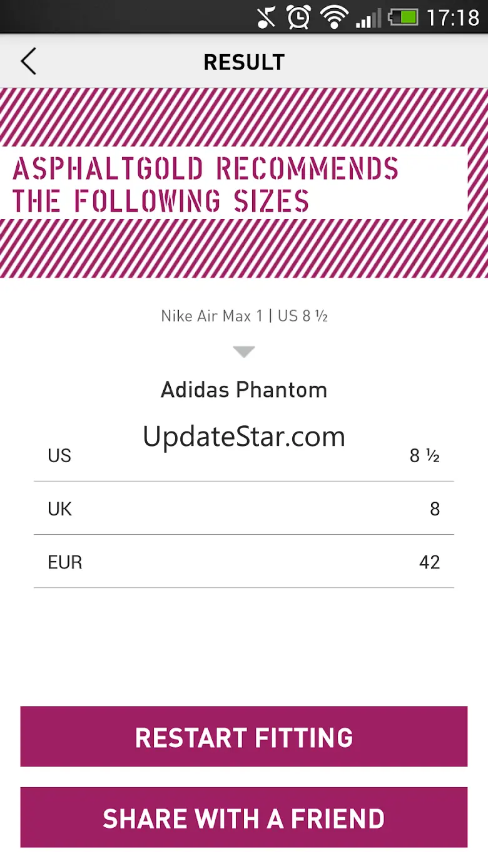Click the SHARE WITH A FRIEND button
Screen dimensions: 488x868
coord(244,818)
